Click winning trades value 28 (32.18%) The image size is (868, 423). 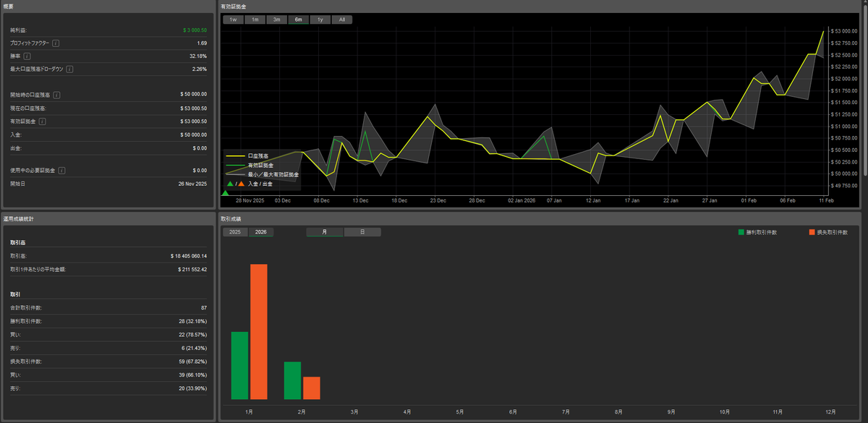click(193, 321)
